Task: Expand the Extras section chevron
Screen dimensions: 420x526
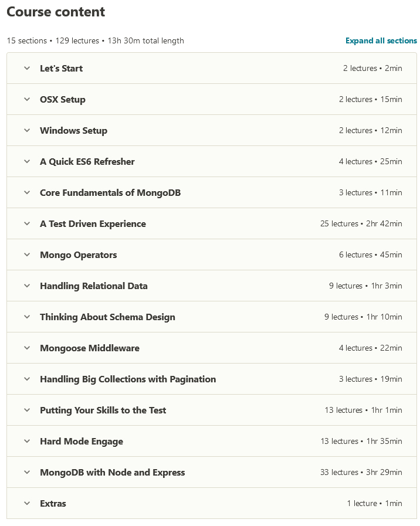Action: click(x=27, y=503)
